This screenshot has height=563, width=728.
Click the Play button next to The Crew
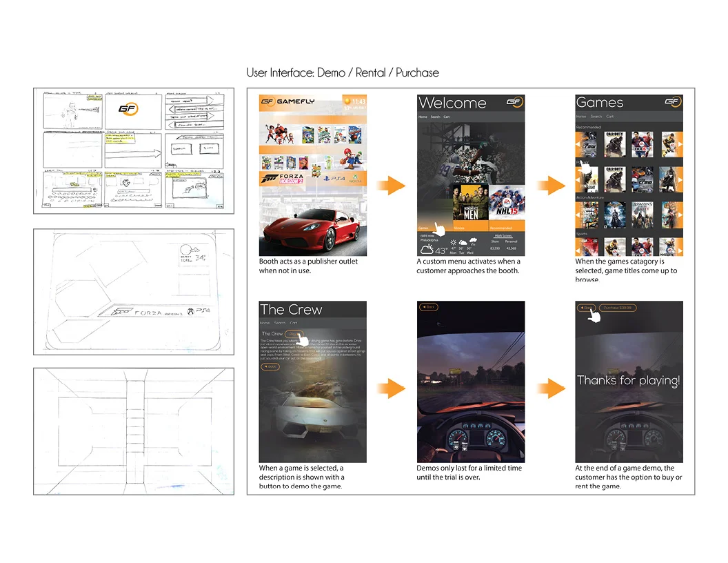294,334
